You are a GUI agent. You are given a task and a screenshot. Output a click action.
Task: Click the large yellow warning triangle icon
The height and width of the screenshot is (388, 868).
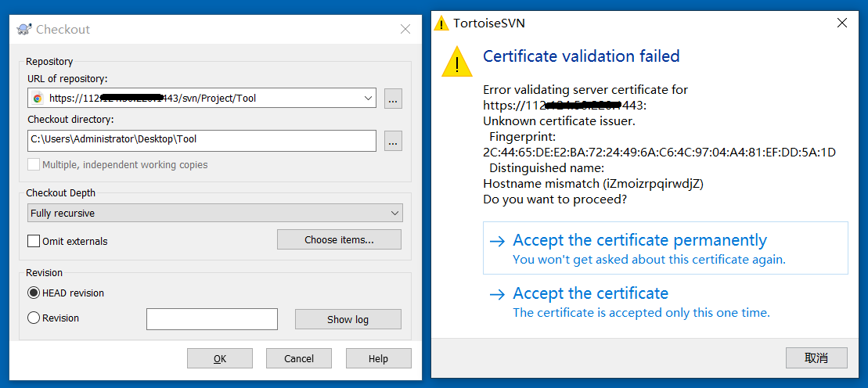pos(456,62)
